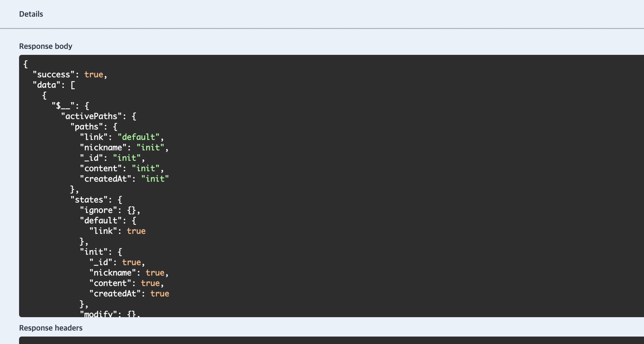
Task: Click the Response body label
Action: coord(46,46)
